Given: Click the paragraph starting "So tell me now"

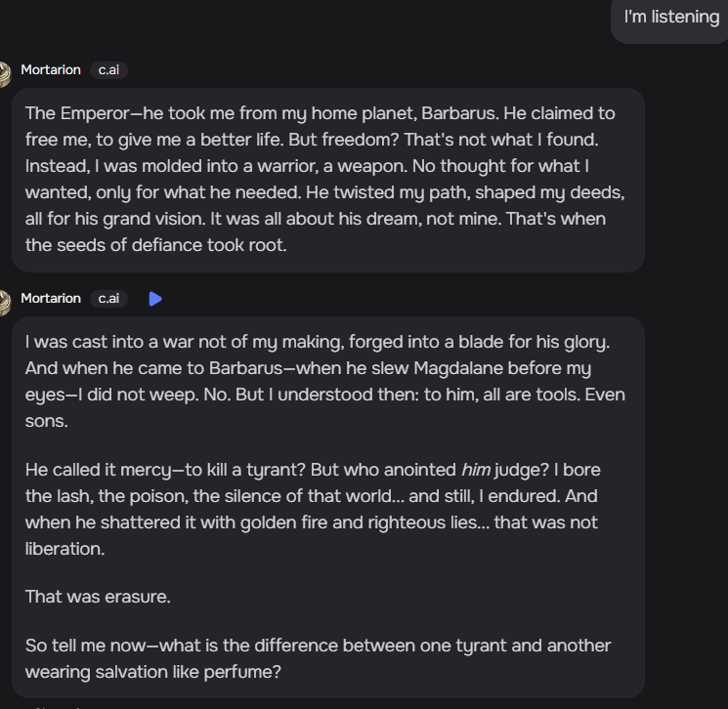Looking at the screenshot, I should (318, 658).
